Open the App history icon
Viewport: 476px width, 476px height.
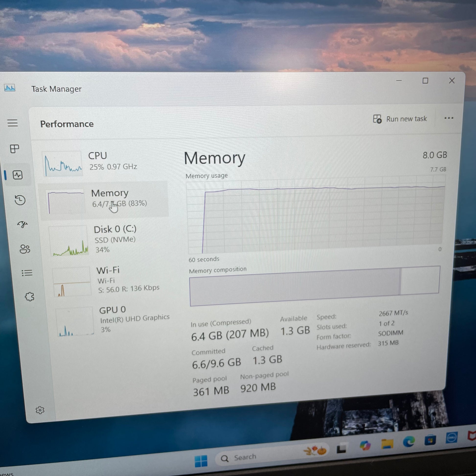20,200
